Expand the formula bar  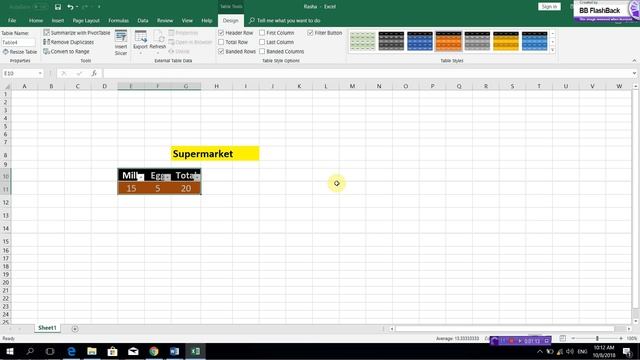[x=634, y=73]
